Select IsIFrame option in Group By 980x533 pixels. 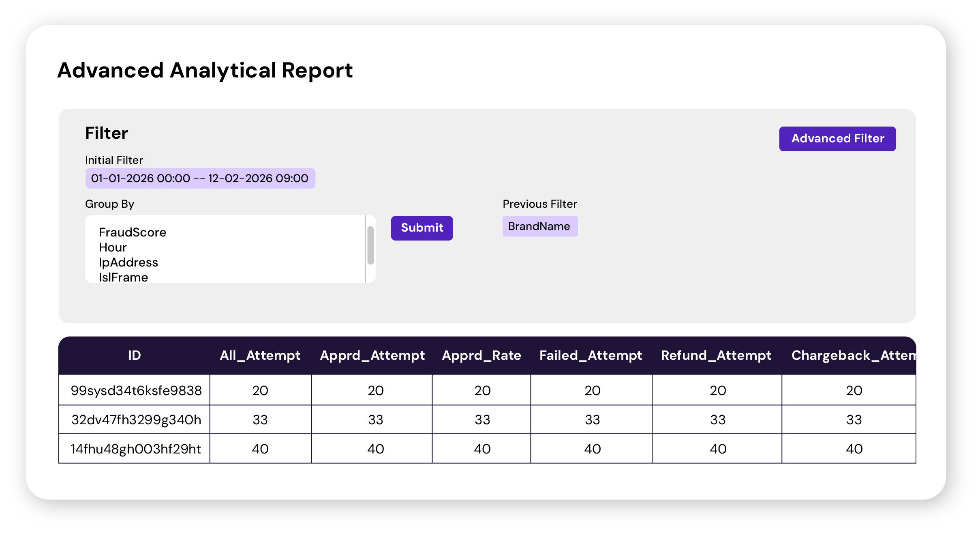pos(123,277)
